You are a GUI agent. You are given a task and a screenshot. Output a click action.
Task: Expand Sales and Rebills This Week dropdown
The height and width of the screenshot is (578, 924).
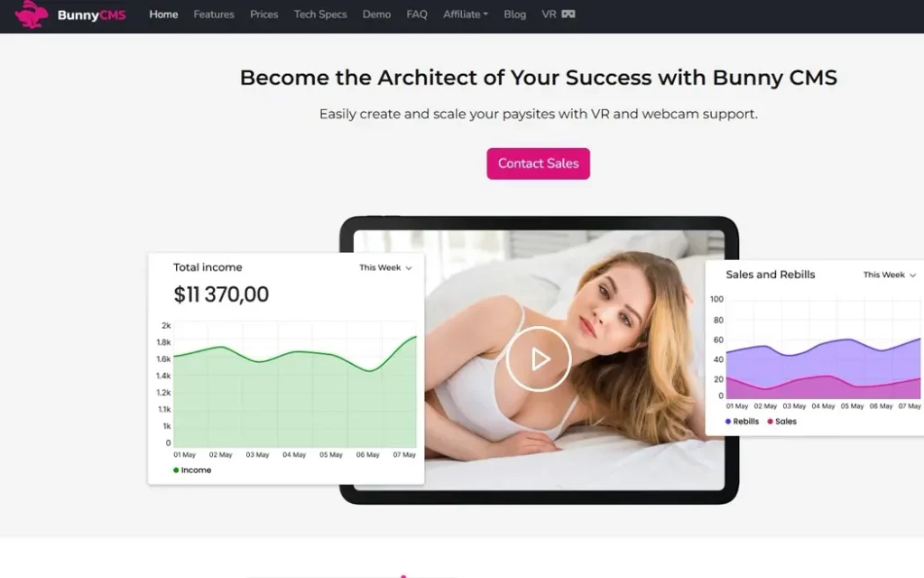[x=889, y=275]
